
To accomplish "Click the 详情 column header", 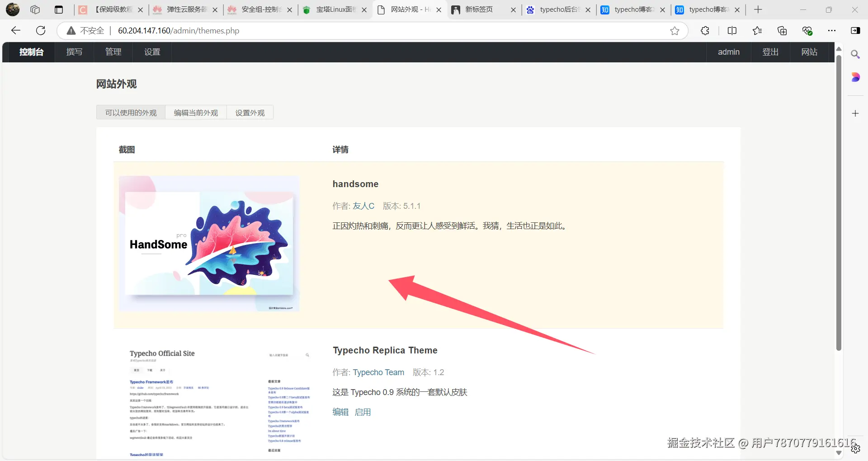I will coord(340,150).
